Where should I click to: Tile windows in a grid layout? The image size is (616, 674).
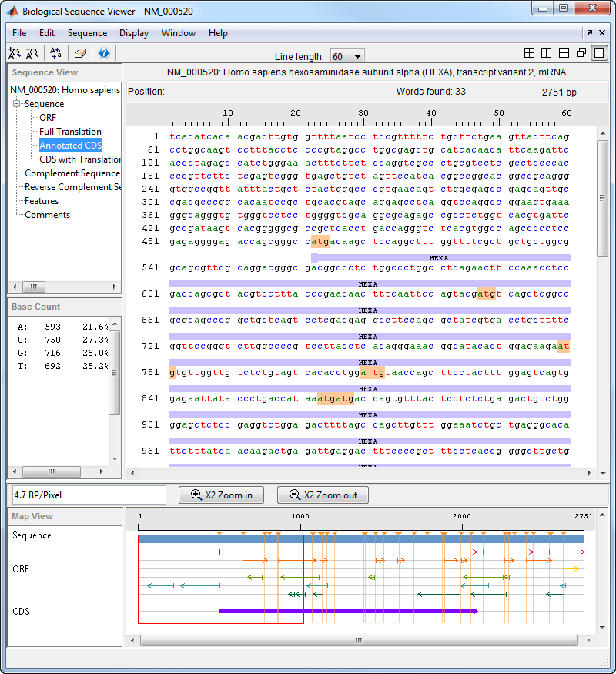(530, 53)
